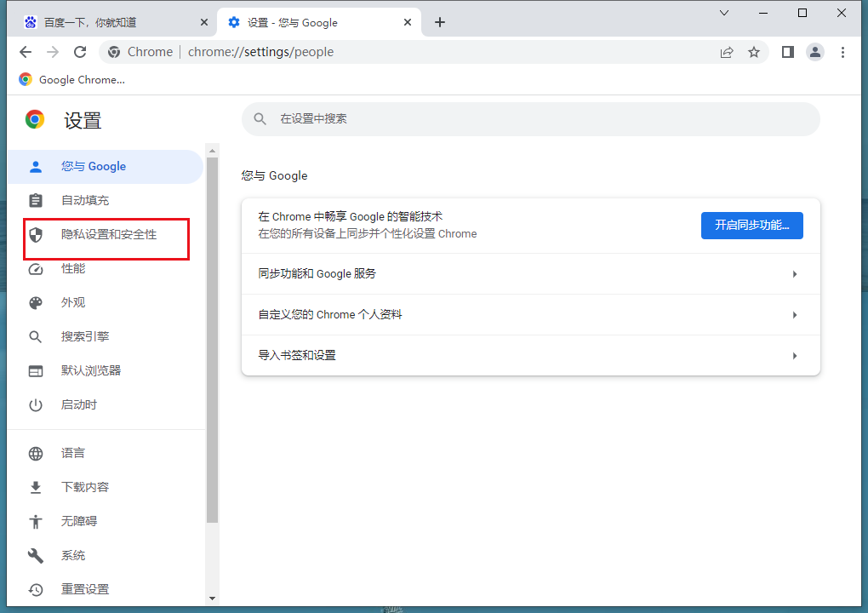
Task: Open 搜索引擎 settings
Action: point(106,336)
